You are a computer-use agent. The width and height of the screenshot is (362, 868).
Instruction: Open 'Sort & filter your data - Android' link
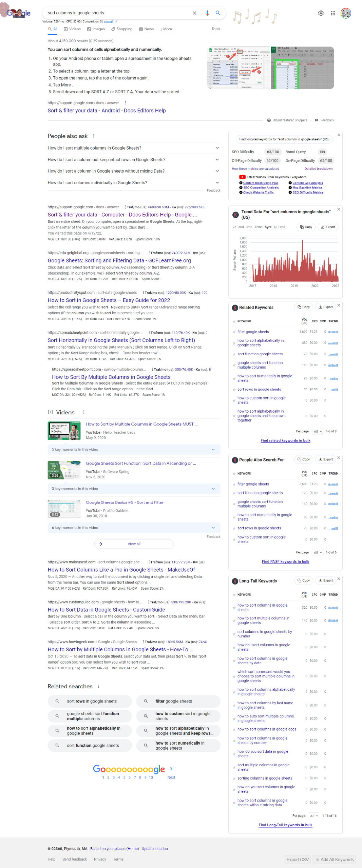107,111
